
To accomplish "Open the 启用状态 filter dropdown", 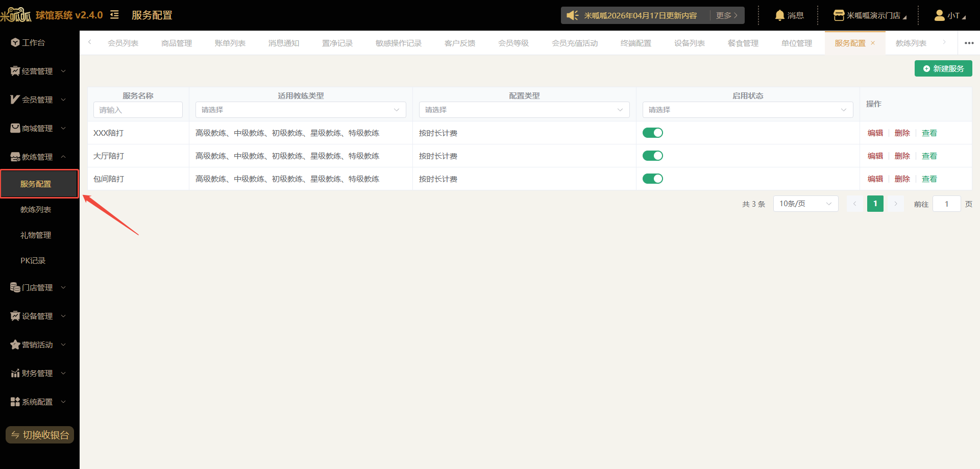I will pyautogui.click(x=748, y=110).
